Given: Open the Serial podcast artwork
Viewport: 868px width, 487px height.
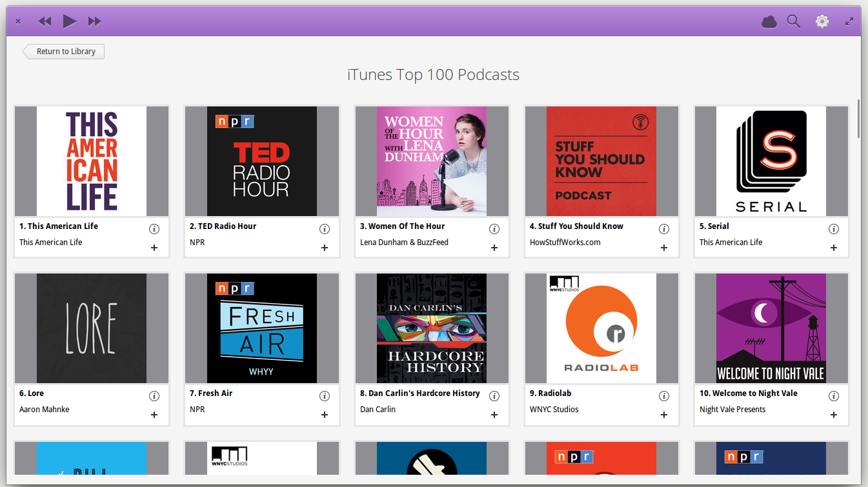Looking at the screenshot, I should point(771,161).
